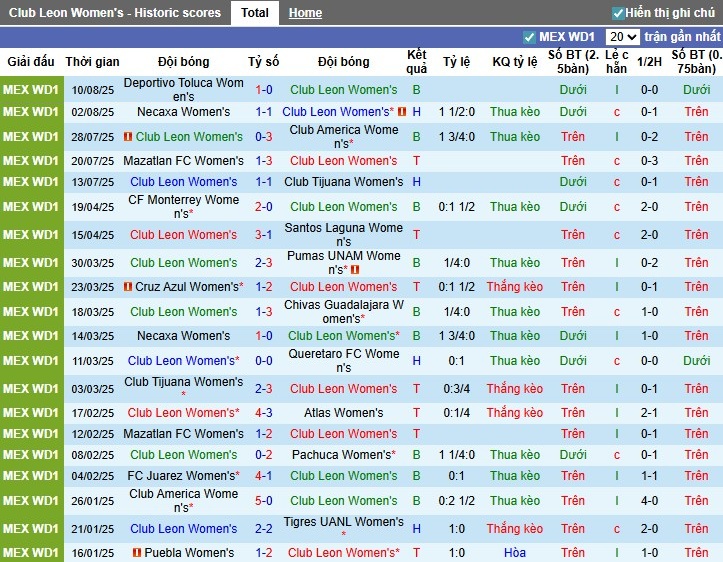Click red card icon after Club Leon Women's on 02/08/25

tap(402, 112)
